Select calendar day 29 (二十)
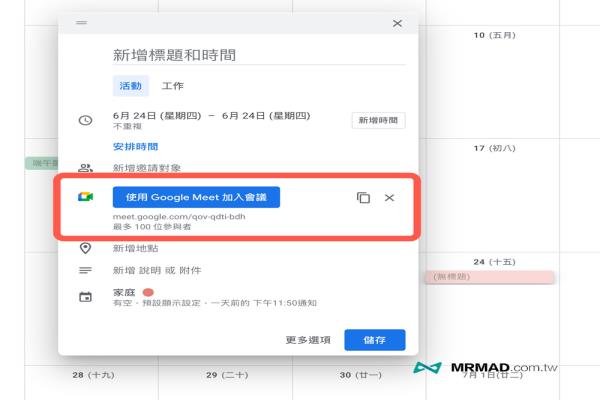This screenshot has height=400, width=600. [227, 375]
